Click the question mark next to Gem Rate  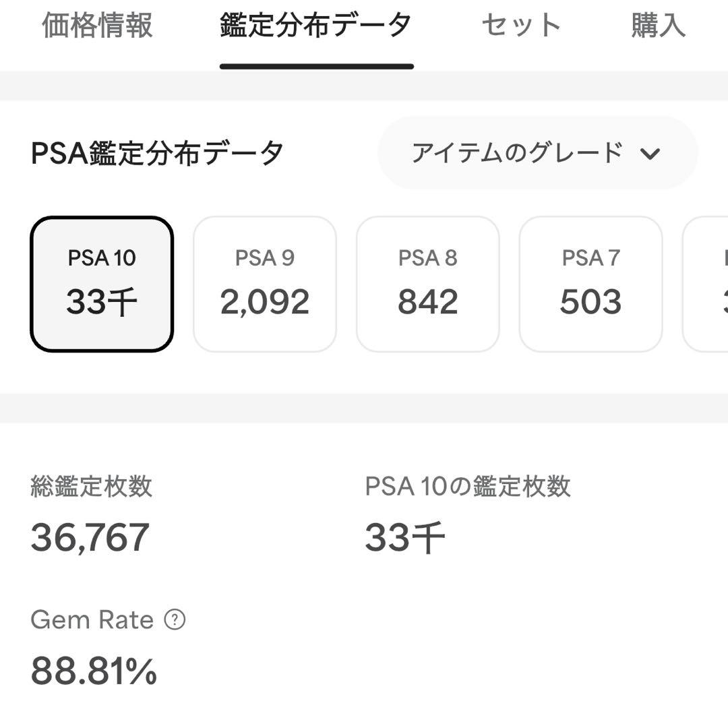tap(177, 619)
